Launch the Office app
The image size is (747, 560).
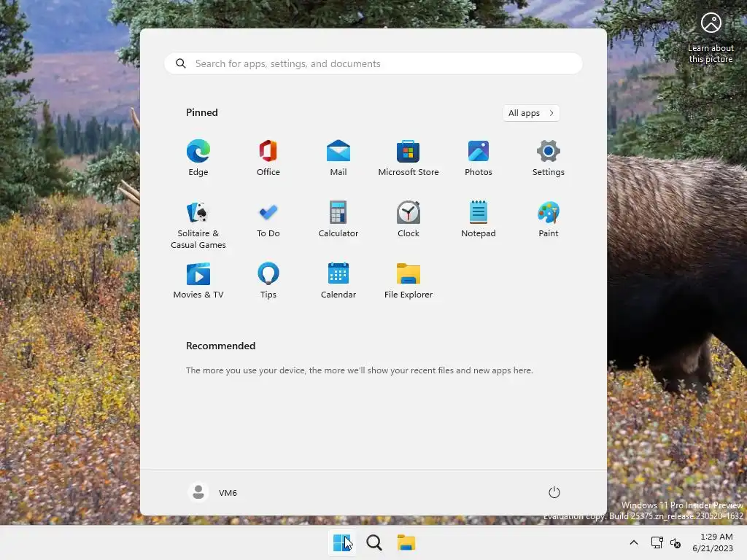pos(268,158)
